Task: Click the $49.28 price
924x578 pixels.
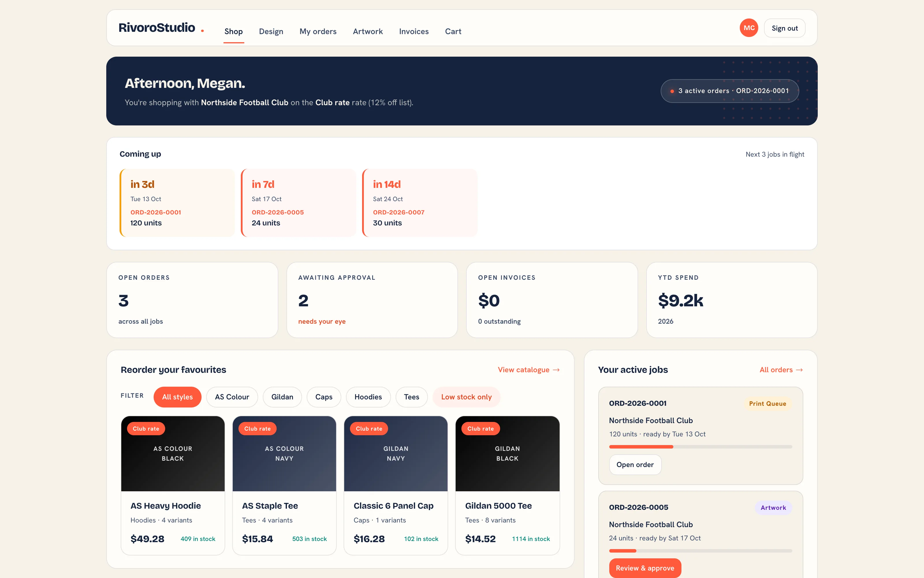Action: pyautogui.click(x=147, y=539)
